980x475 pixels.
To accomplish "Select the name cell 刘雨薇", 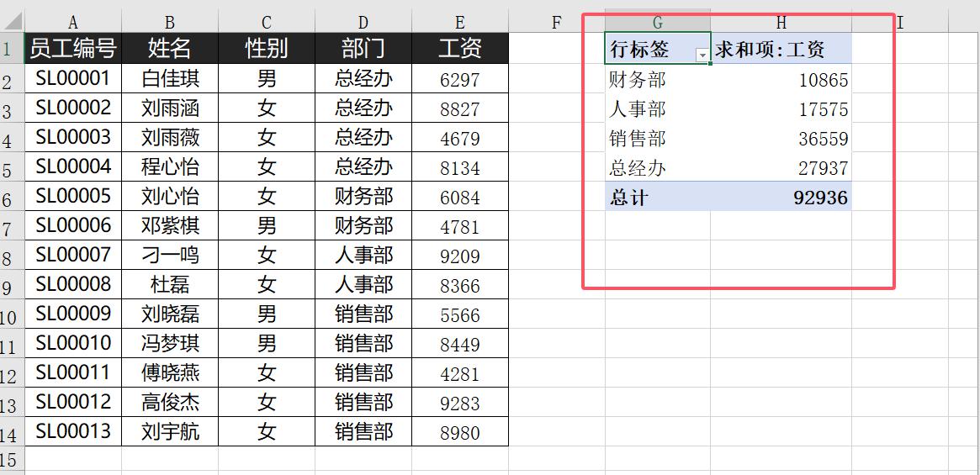I will [x=169, y=138].
